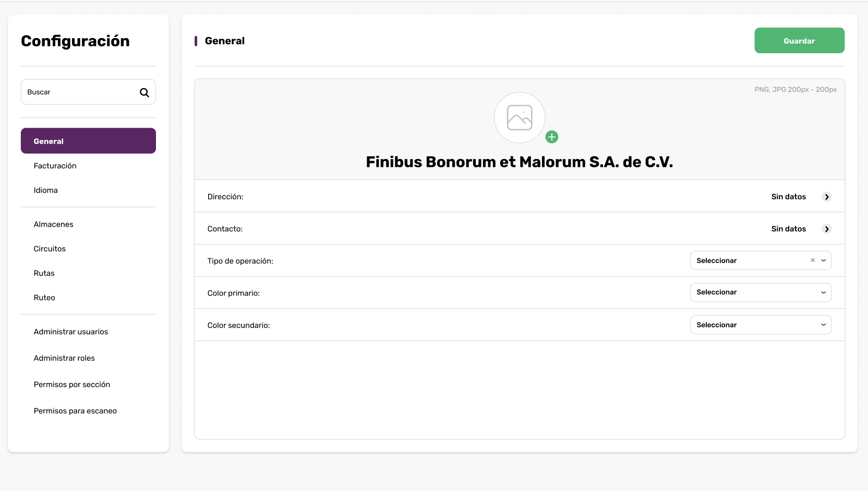
Task: Click the search magnifier icon
Action: [144, 93]
